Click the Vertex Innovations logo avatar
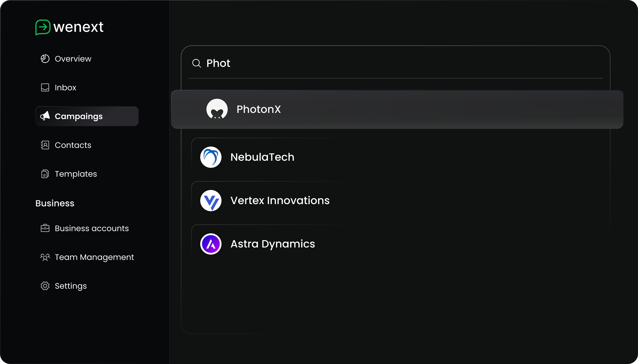 click(211, 201)
